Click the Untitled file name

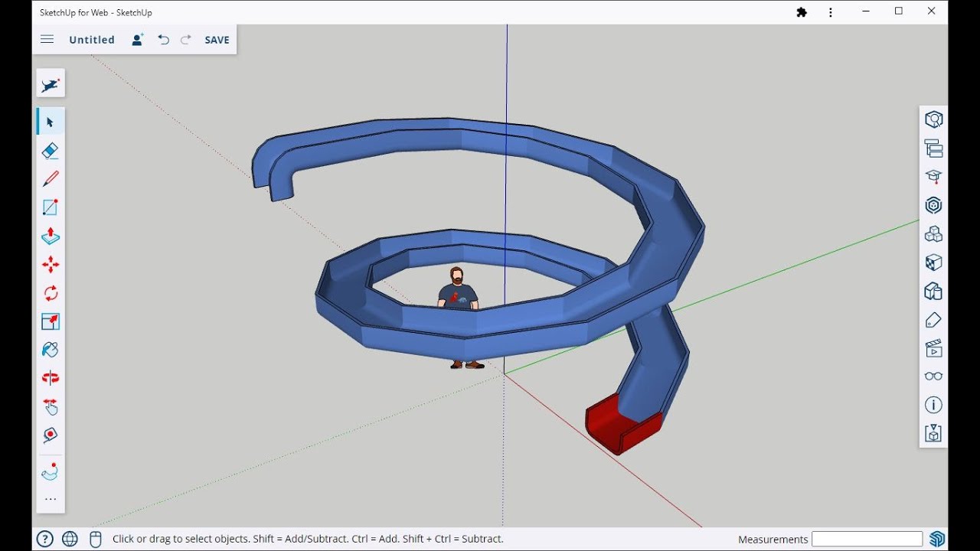pos(92,40)
